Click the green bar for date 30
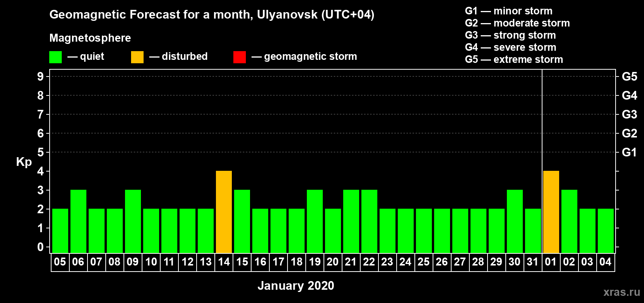644x303 pixels. (x=515, y=222)
